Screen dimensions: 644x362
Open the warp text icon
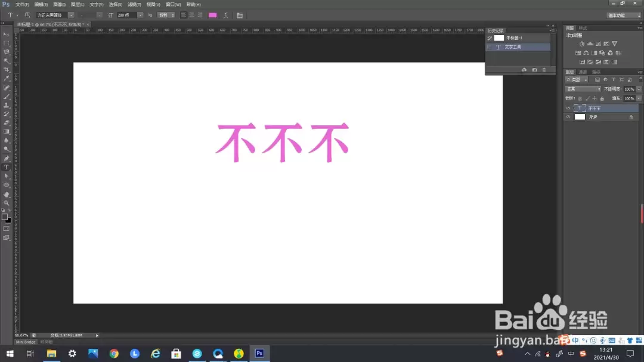pyautogui.click(x=226, y=15)
